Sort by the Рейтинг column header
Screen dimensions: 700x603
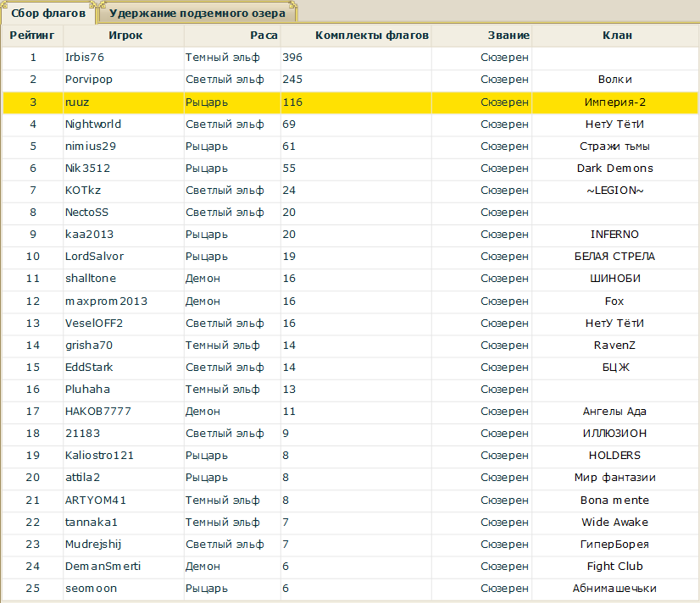point(32,36)
